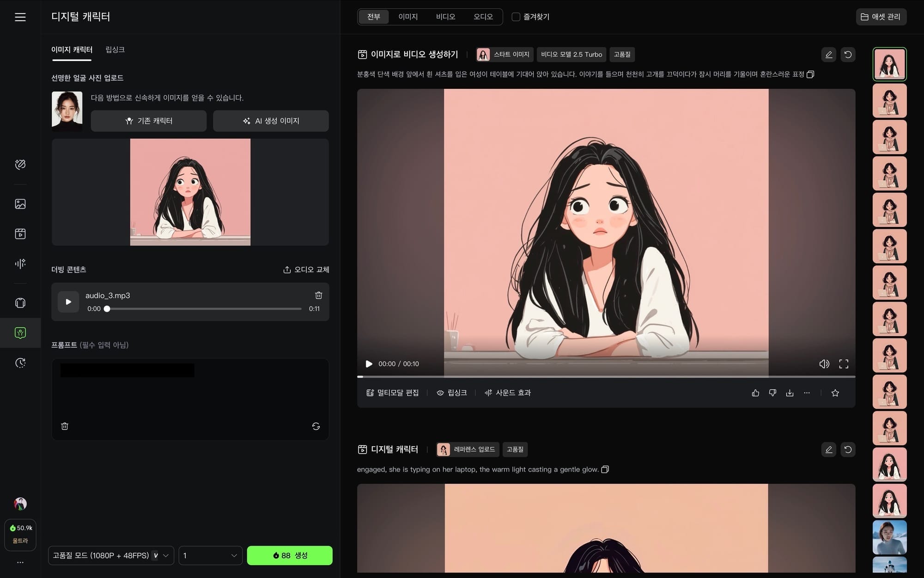Click the refresh icon in prompt box
This screenshot has width=924, height=578.
pyautogui.click(x=316, y=426)
